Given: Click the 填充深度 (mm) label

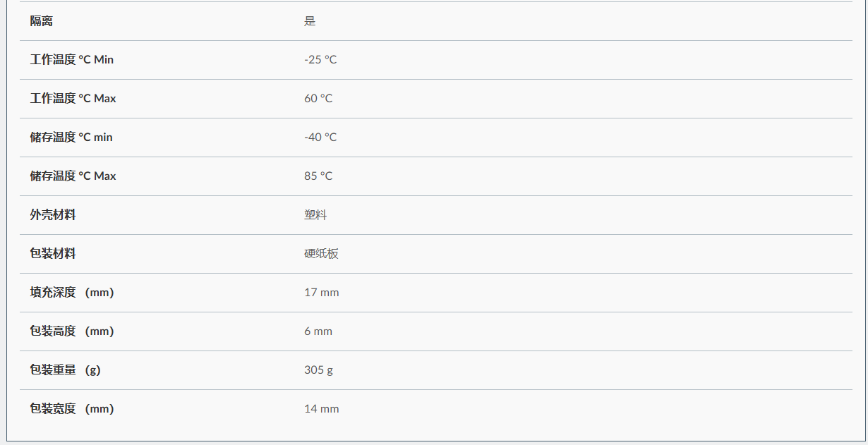Looking at the screenshot, I should tap(72, 293).
